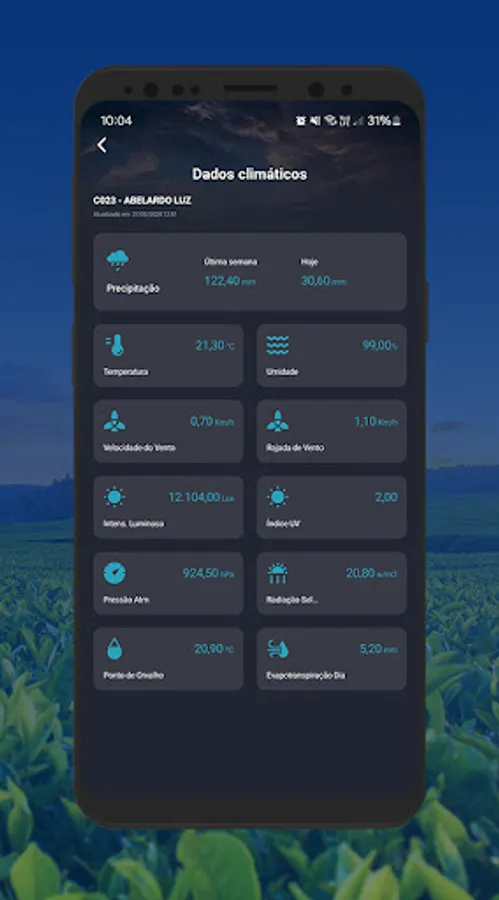The height and width of the screenshot is (900, 499).
Task: Tap the temperature value 21,30 °C
Action: [215, 346]
